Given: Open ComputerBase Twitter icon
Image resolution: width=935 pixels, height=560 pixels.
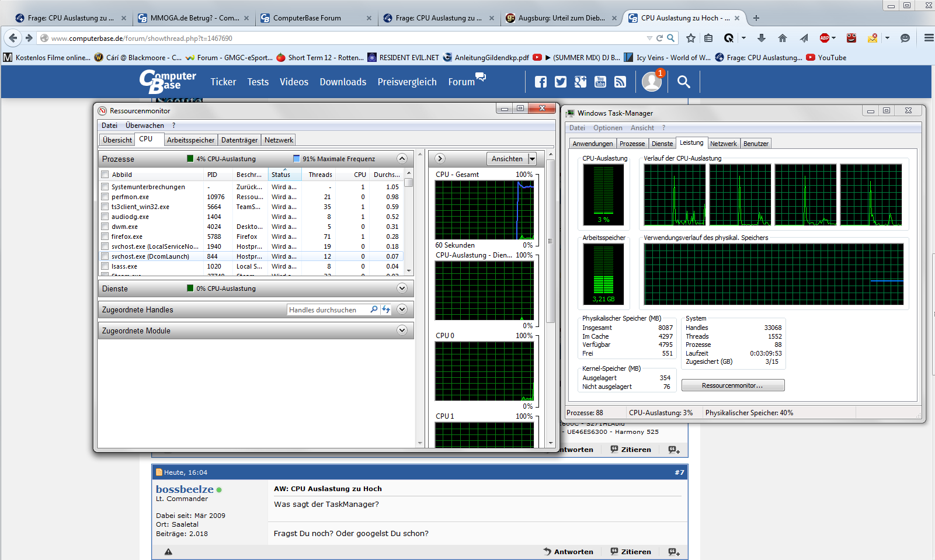Looking at the screenshot, I should [x=561, y=82].
